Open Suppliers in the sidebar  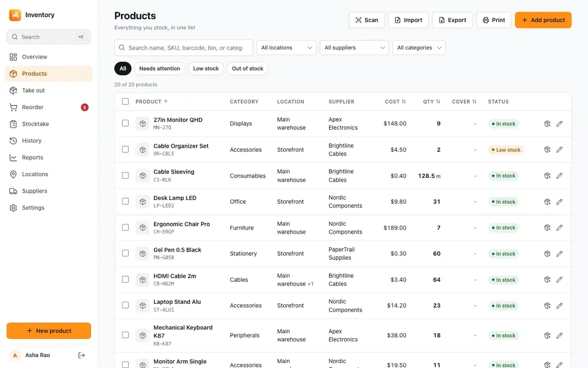click(49, 191)
